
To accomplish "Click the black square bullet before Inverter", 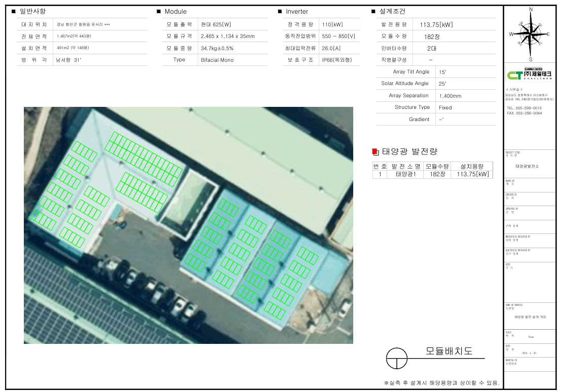I will coord(280,11).
